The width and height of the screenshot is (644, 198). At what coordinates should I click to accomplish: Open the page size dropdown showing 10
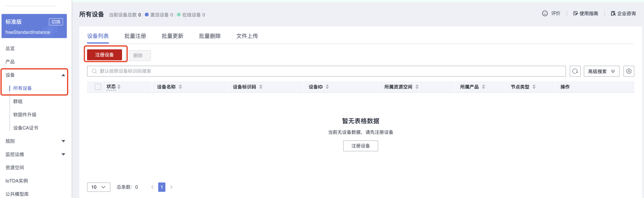(98, 187)
